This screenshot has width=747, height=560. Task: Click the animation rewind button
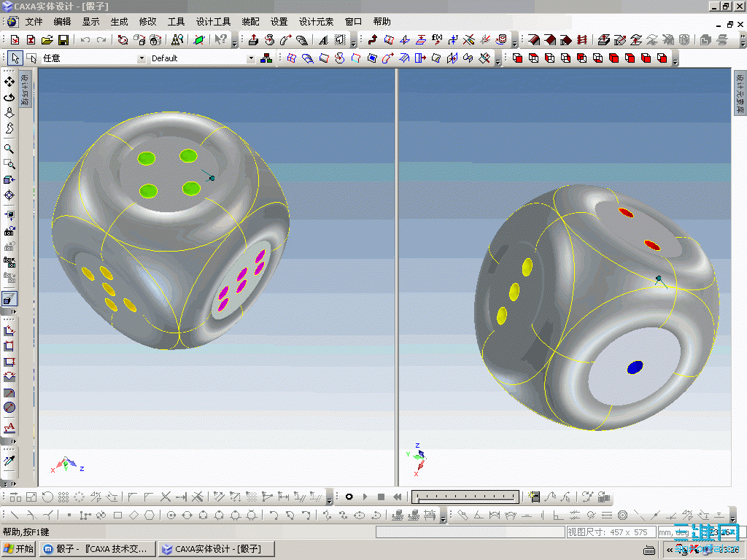point(398,497)
